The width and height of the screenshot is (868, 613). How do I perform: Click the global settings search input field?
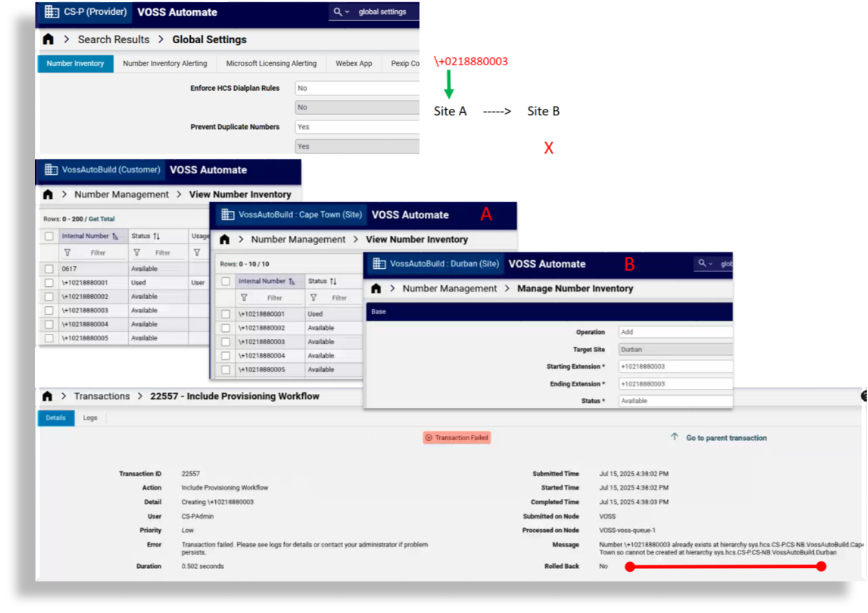382,12
